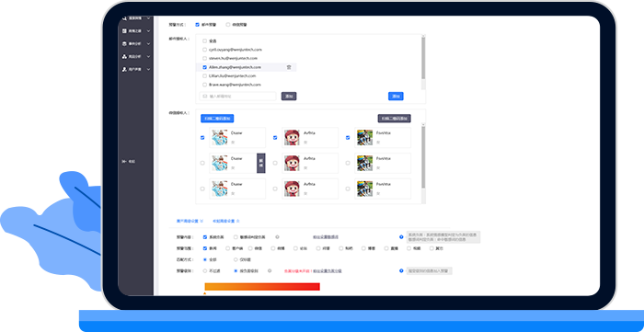The height and width of the screenshot is (332, 644).
Task: Uncheck the first Avfrita contact checkbox
Action: pyautogui.click(x=275, y=138)
